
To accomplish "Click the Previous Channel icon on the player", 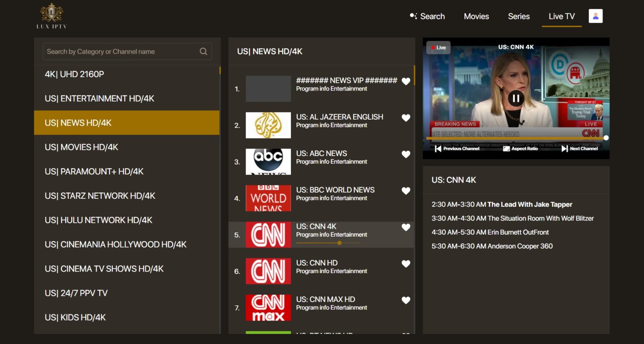I will (x=437, y=149).
